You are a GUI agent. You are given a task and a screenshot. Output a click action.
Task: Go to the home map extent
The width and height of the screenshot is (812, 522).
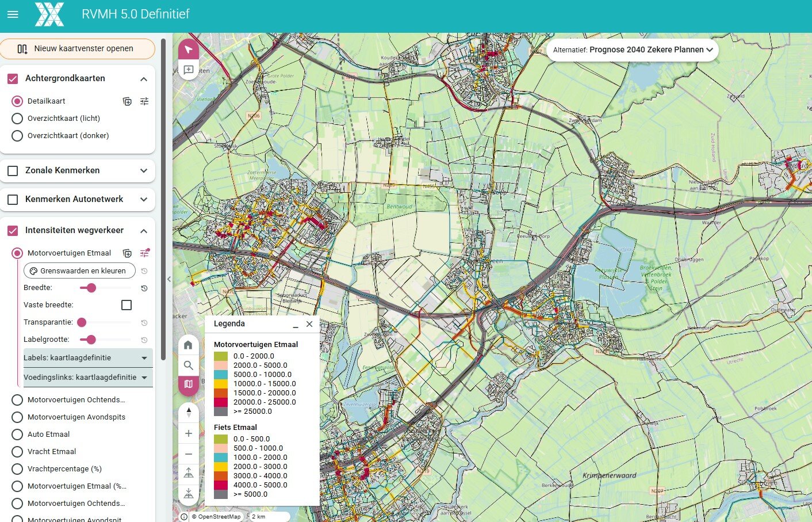tap(188, 345)
